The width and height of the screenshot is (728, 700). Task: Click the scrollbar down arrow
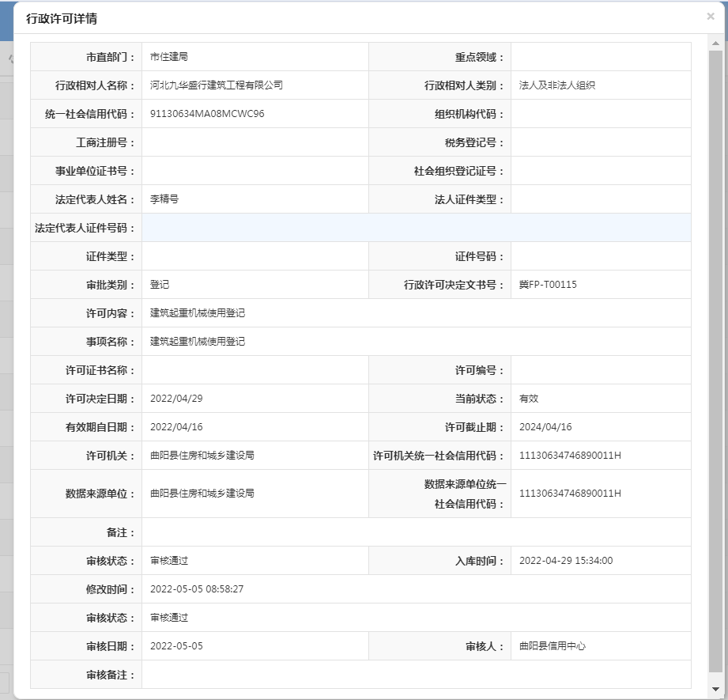pos(715,689)
